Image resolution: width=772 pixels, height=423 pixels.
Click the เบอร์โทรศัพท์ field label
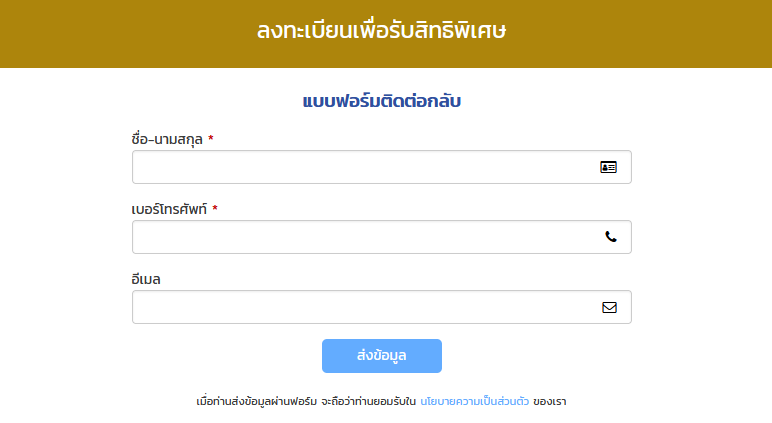tap(169, 209)
